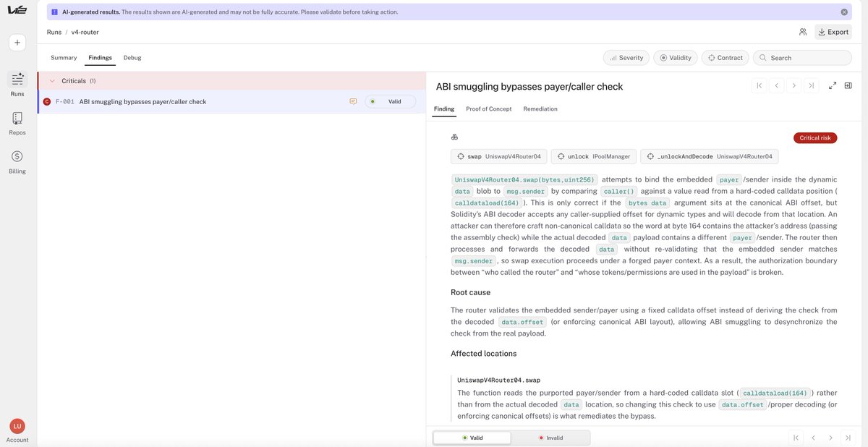Open the LU account avatar
Image resolution: width=868 pixels, height=447 pixels.
17,427
